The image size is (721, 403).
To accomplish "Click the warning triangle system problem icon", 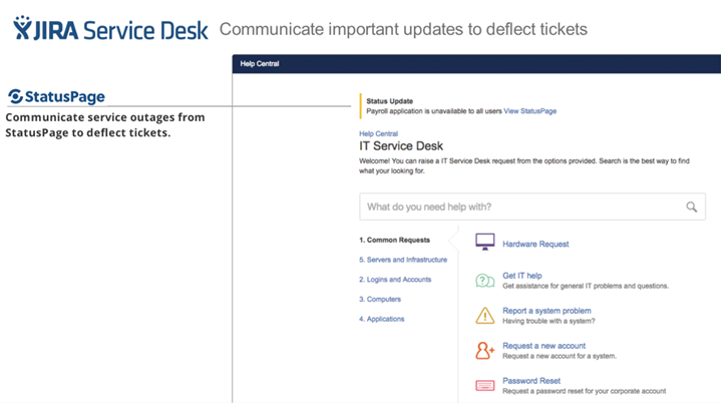I will 485,316.
